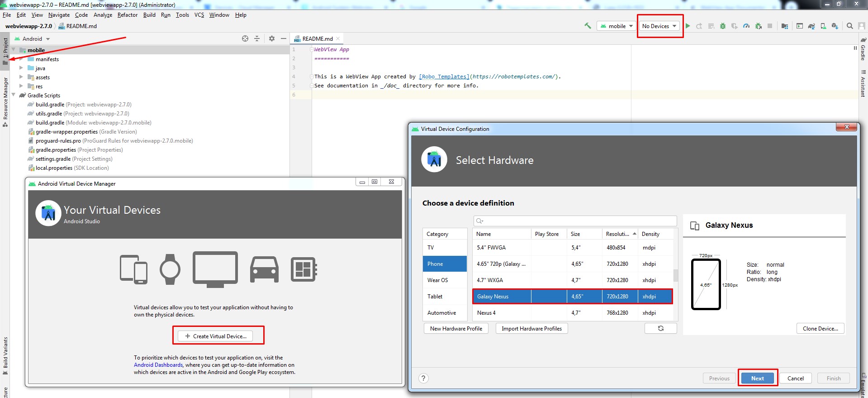Open the Build Variants side tab

(5, 356)
